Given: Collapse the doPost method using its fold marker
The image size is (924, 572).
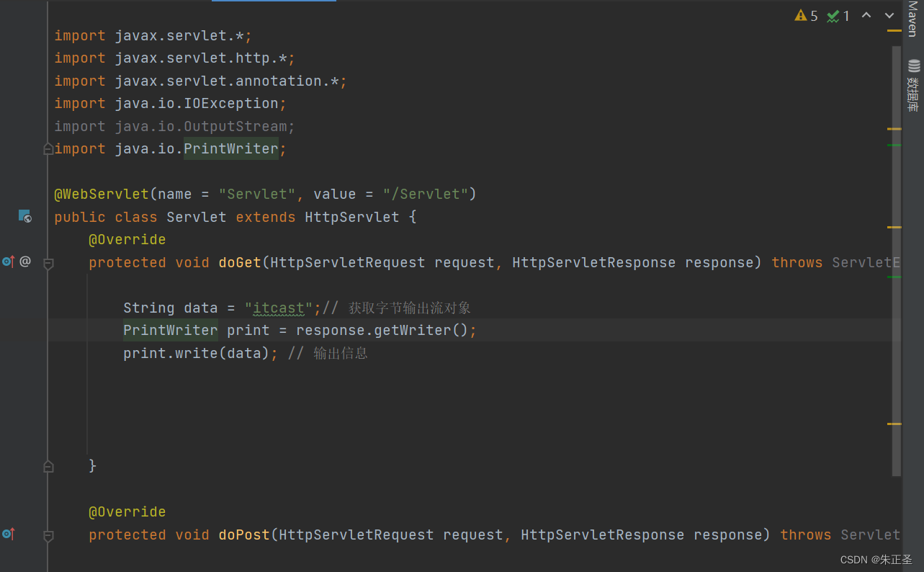Looking at the screenshot, I should pos(48,536).
